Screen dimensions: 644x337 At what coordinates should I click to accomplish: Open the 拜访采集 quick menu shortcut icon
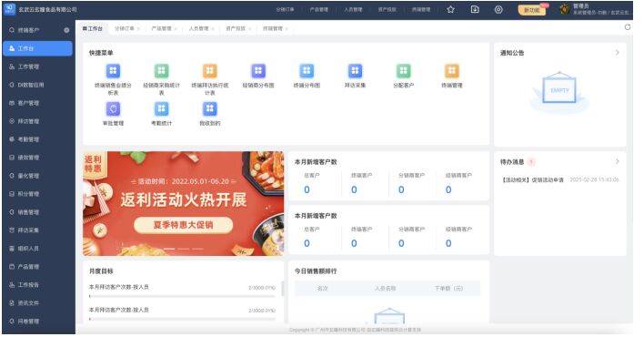[x=356, y=71]
